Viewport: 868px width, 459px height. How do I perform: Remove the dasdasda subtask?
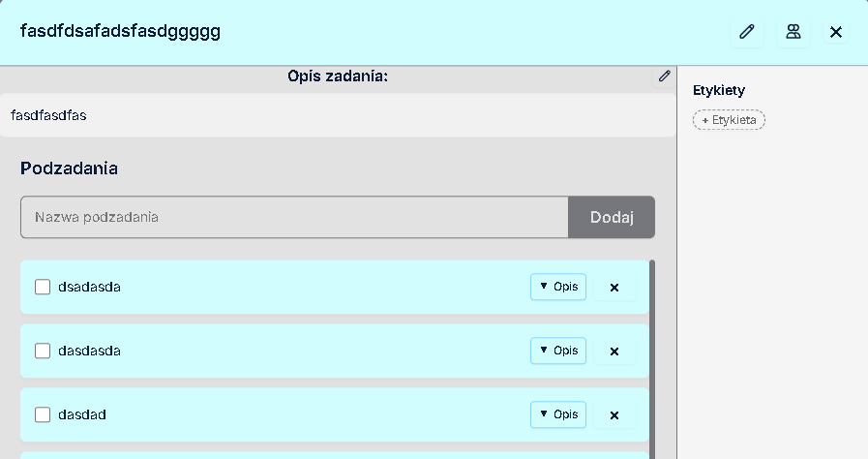[614, 352]
